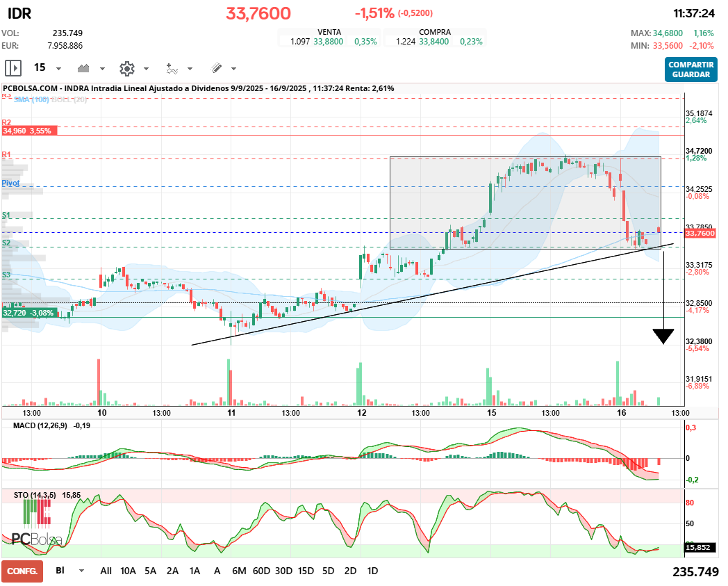Click the volume total 235.749 at bottom right
Screen dimensions: 728x586
click(x=695, y=571)
